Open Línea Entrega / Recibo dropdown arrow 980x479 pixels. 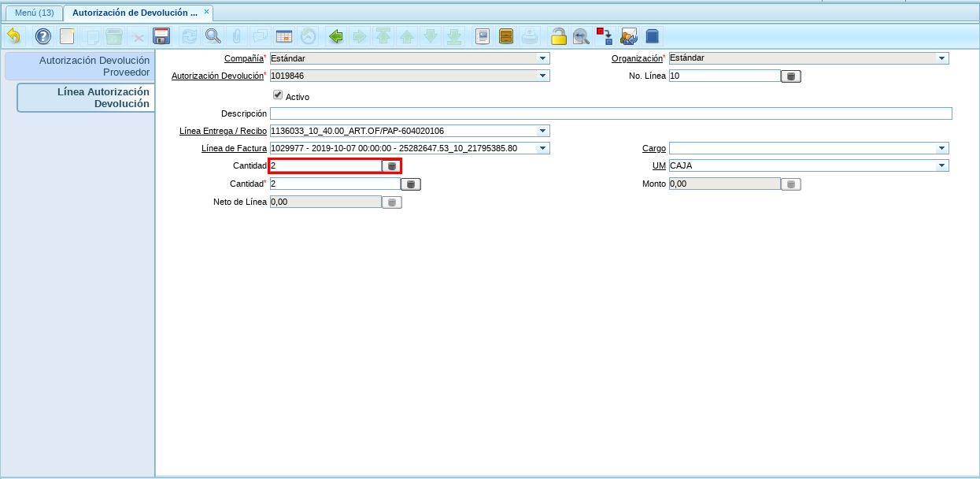[x=542, y=131]
